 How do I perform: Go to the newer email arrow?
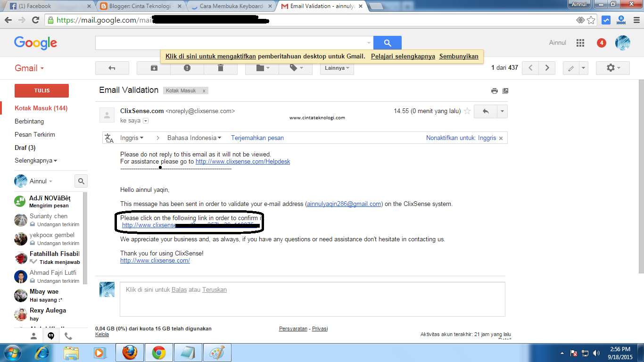tap(530, 68)
